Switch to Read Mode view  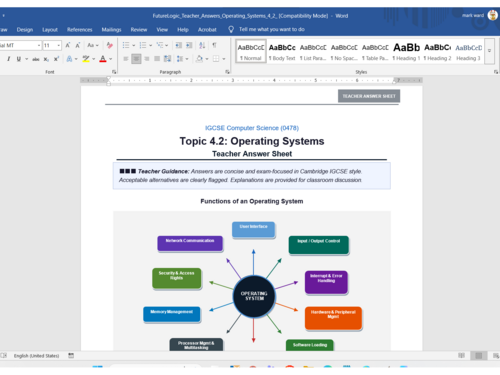point(461,356)
